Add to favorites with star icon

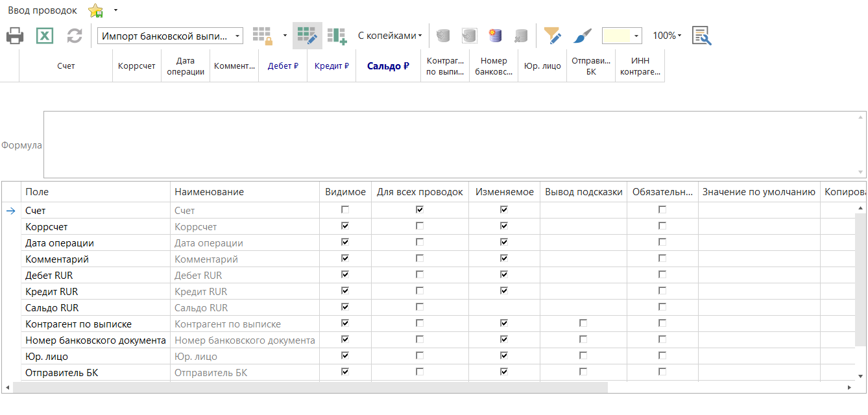[x=95, y=10]
